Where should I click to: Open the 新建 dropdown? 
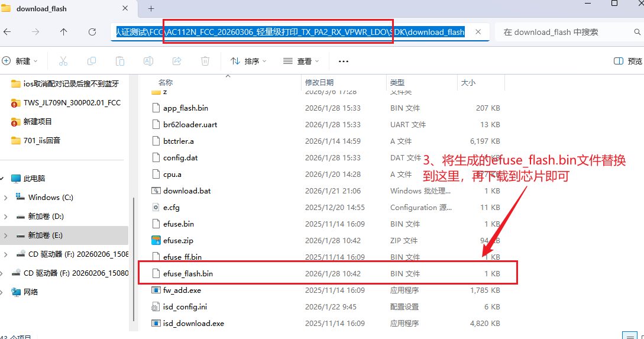click(20, 61)
